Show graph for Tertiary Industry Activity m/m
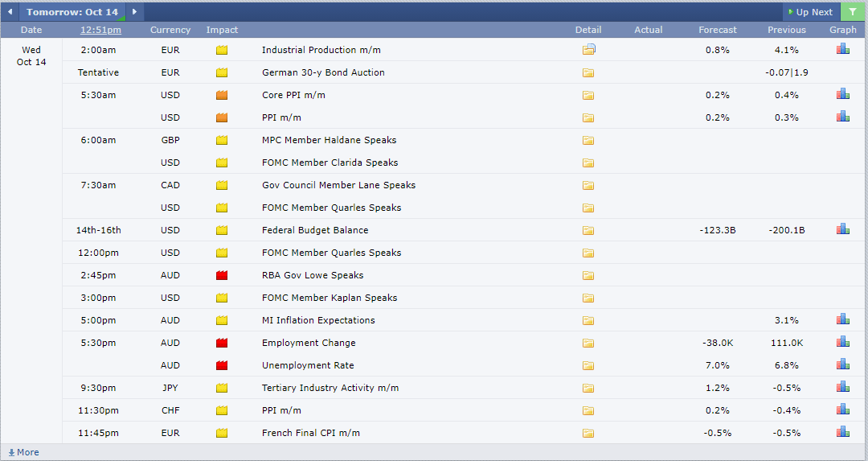 coord(842,387)
